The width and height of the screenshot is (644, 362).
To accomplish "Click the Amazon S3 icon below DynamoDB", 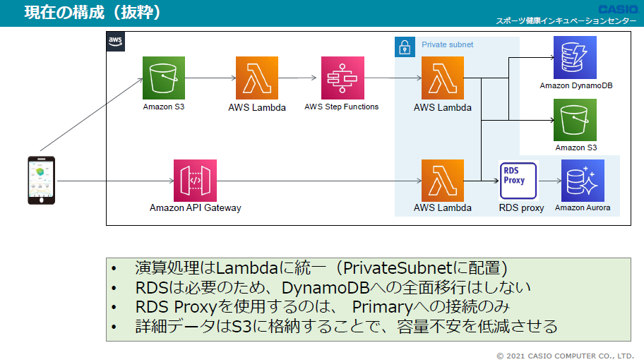I will 575,120.
